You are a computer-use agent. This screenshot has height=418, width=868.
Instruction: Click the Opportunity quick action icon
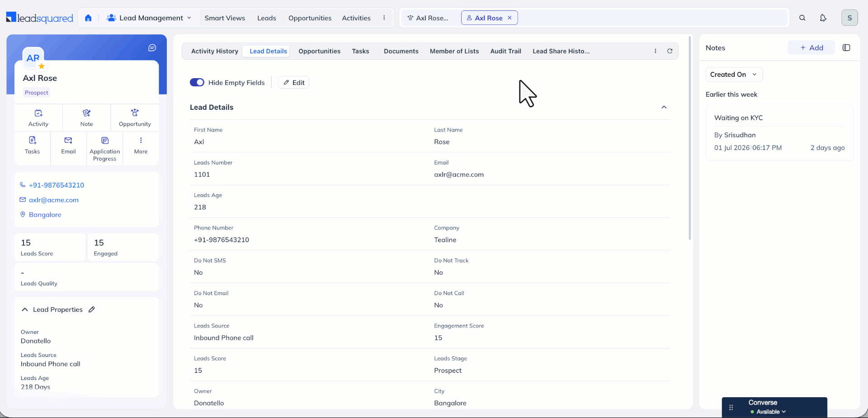pyautogui.click(x=135, y=113)
